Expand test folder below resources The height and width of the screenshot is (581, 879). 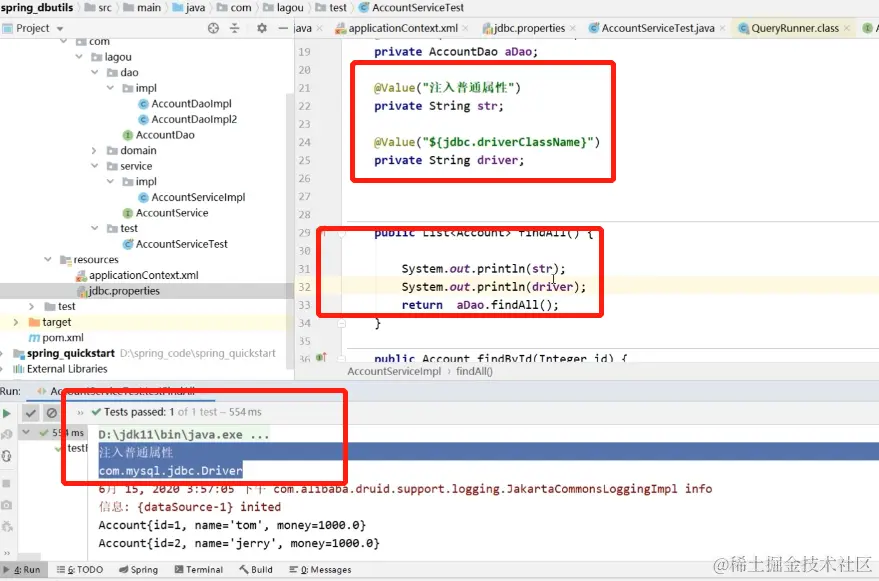point(31,307)
